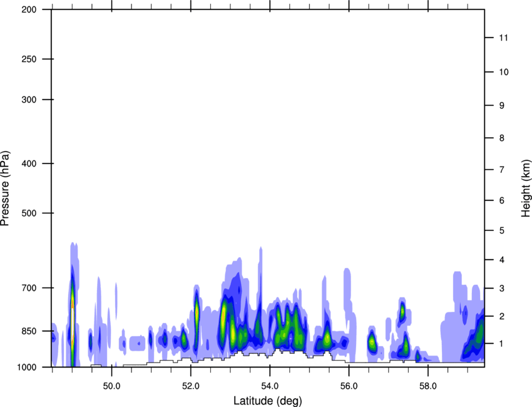The image size is (532, 407).
Task: Click the 4 km height label
Action: point(502,260)
